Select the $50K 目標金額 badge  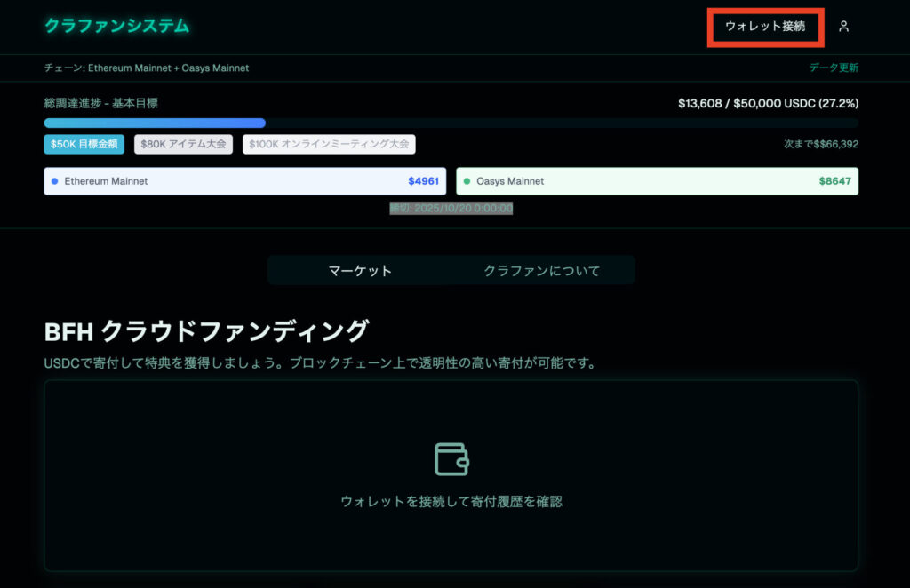point(84,144)
